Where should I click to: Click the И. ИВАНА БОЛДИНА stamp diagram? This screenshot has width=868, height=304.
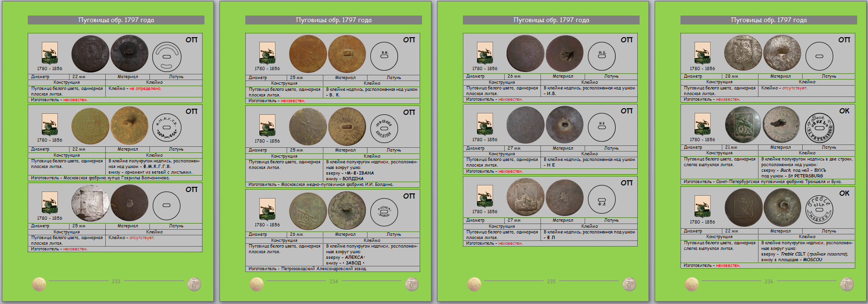click(384, 128)
